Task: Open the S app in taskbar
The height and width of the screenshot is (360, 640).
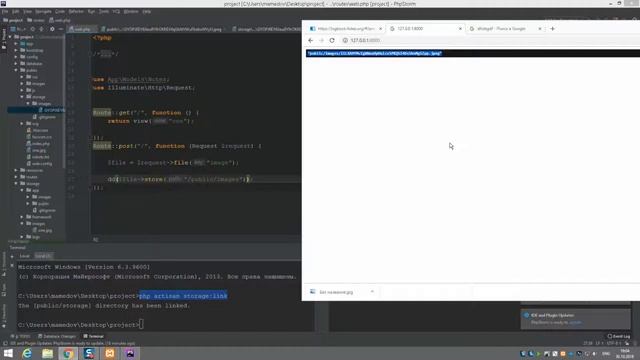Action: point(89,353)
